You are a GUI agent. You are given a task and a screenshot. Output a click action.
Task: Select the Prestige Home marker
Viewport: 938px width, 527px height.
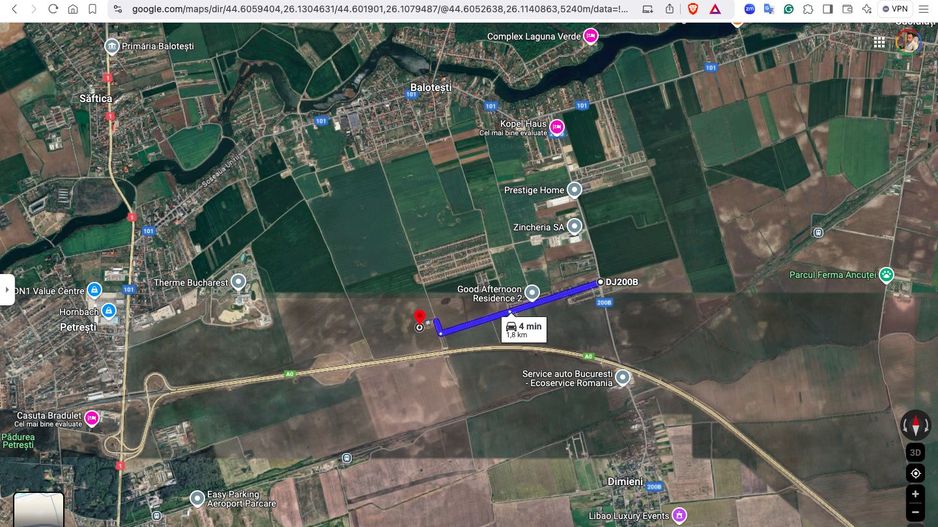pos(574,190)
